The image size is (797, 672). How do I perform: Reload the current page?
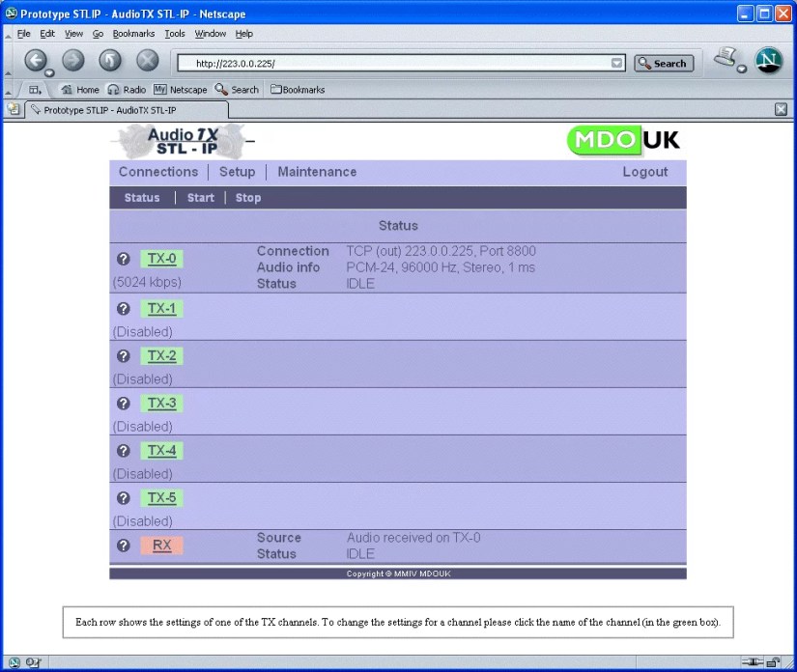click(109, 61)
